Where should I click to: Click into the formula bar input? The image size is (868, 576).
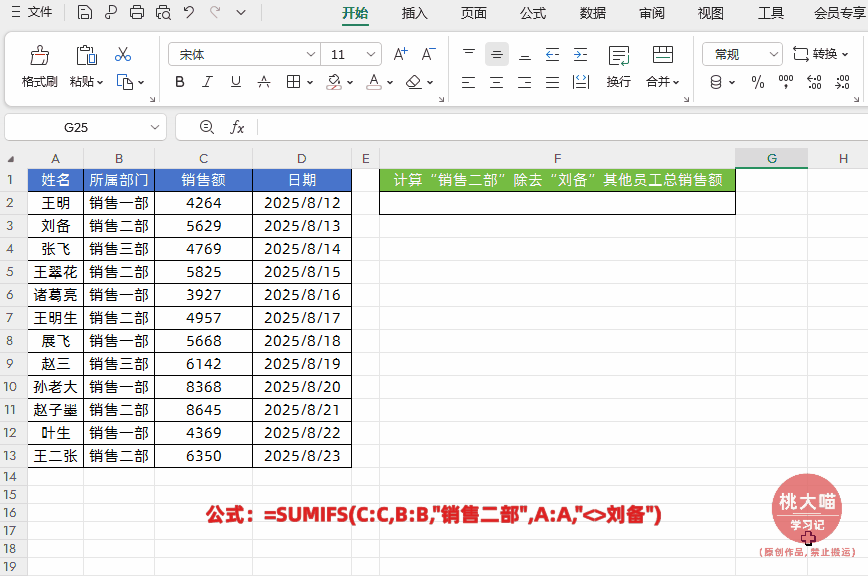tap(562, 127)
